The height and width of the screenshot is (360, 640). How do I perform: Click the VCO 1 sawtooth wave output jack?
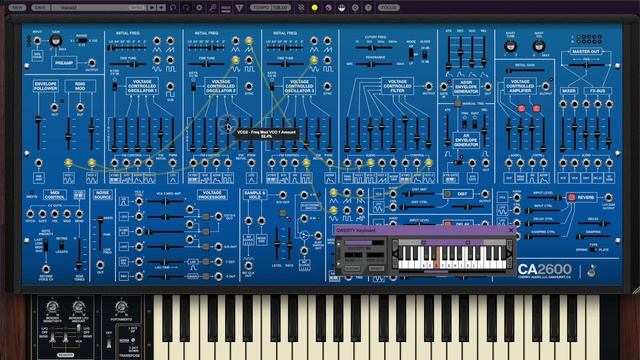point(170,40)
